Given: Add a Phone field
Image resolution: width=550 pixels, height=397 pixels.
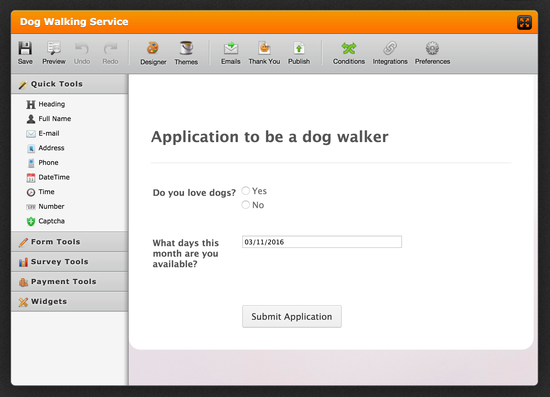Looking at the screenshot, I should (42, 163).
